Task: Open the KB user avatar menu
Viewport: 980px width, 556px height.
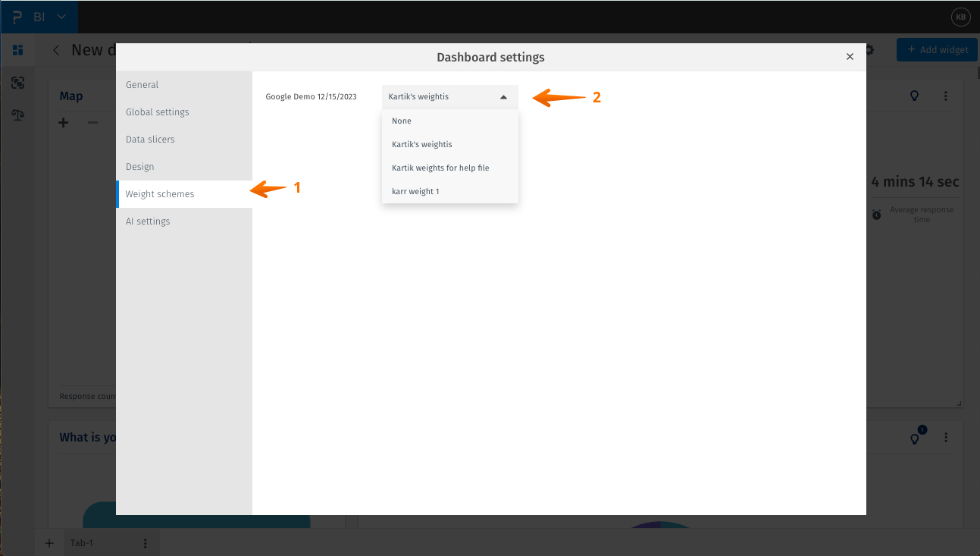Action: coord(960,17)
